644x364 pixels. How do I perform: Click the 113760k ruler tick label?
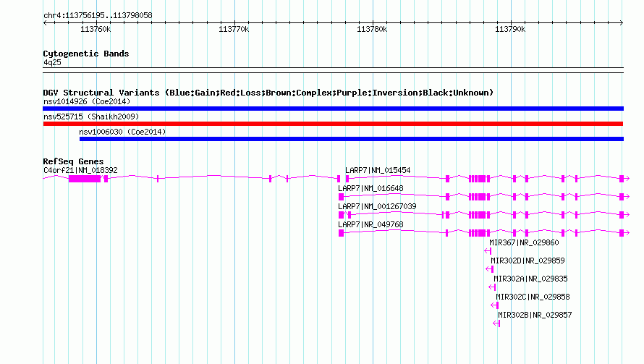[x=96, y=29]
